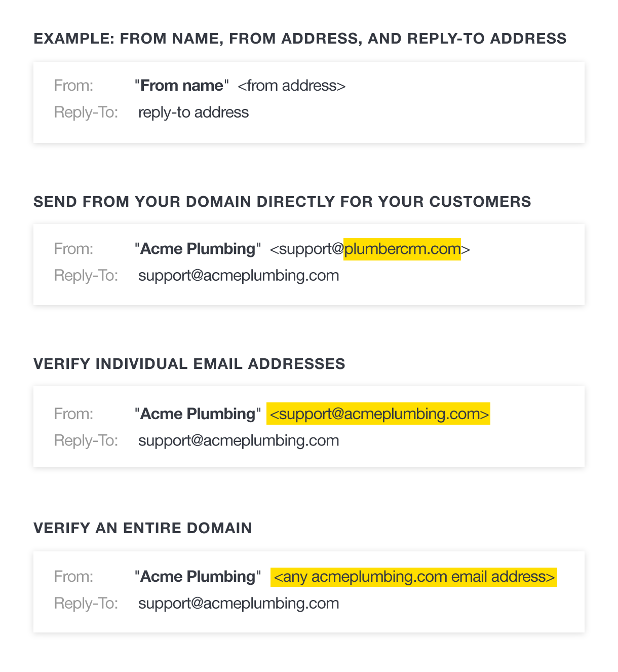
Task: Click highlighted "any acmeplumbing.com email address" text
Action: pyautogui.click(x=413, y=577)
